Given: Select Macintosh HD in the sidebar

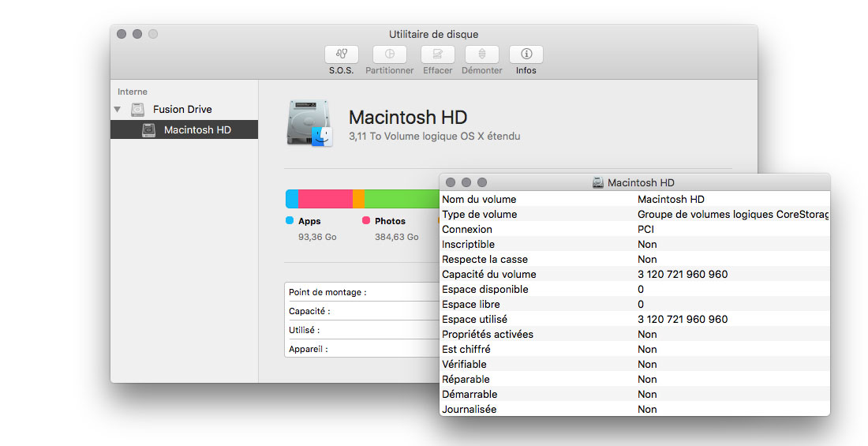Looking at the screenshot, I should pyautogui.click(x=185, y=129).
